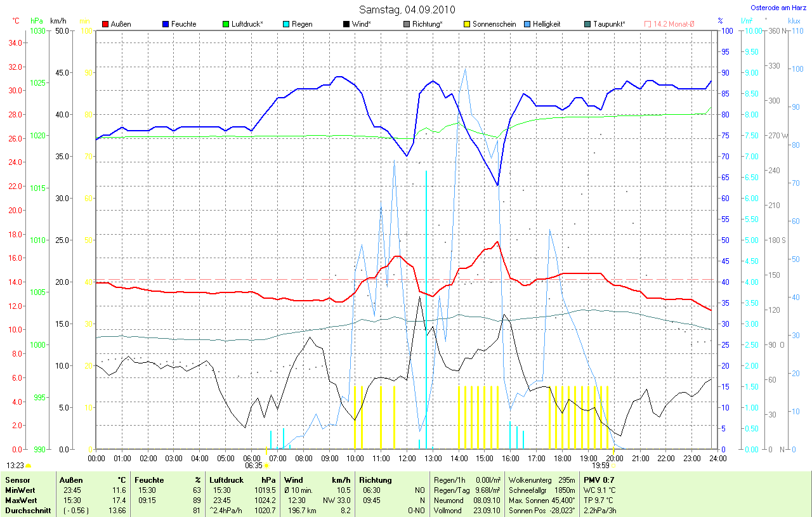Image resolution: width=812 pixels, height=517 pixels.
Task: Click the light blue Helligkeit legend square
Action: pyautogui.click(x=527, y=24)
